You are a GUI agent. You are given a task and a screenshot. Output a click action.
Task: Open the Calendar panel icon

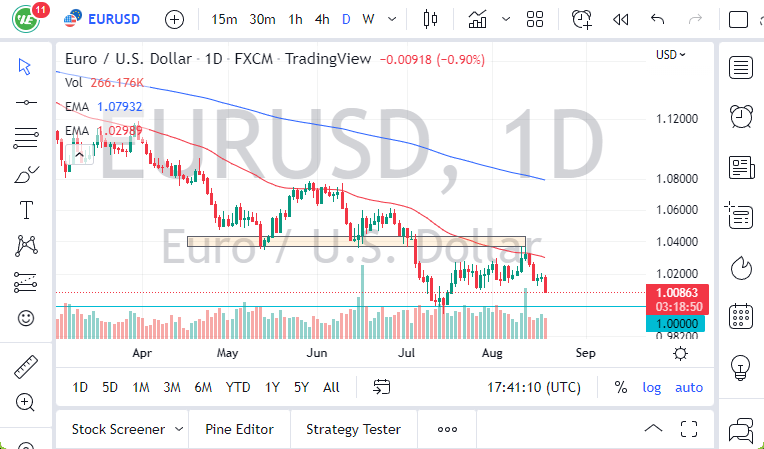(741, 316)
